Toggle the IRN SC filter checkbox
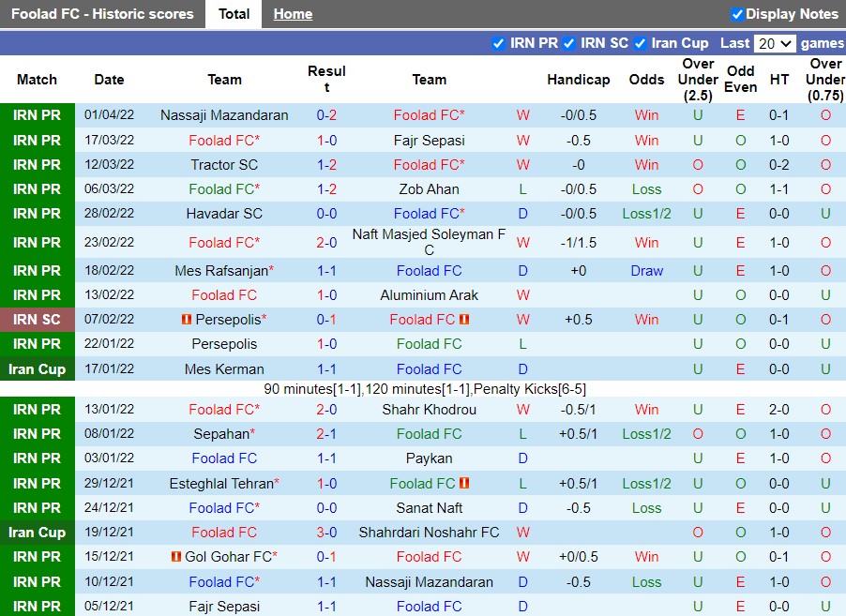846x616 pixels. pyautogui.click(x=569, y=43)
